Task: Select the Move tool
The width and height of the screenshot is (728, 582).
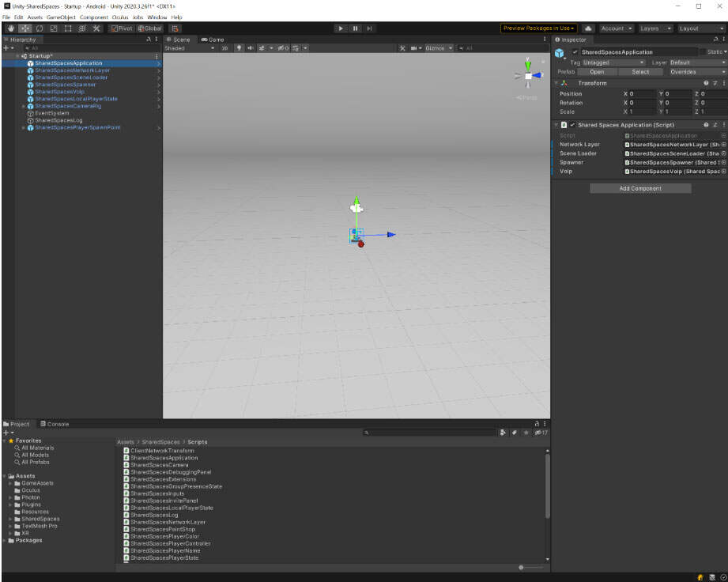Action: coord(25,28)
